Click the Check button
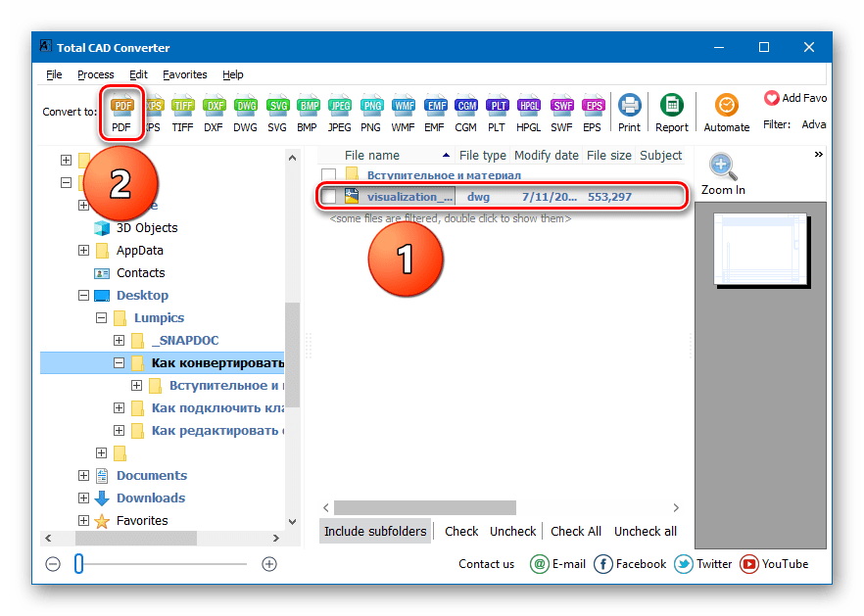The height and width of the screenshot is (616, 864). (x=461, y=531)
